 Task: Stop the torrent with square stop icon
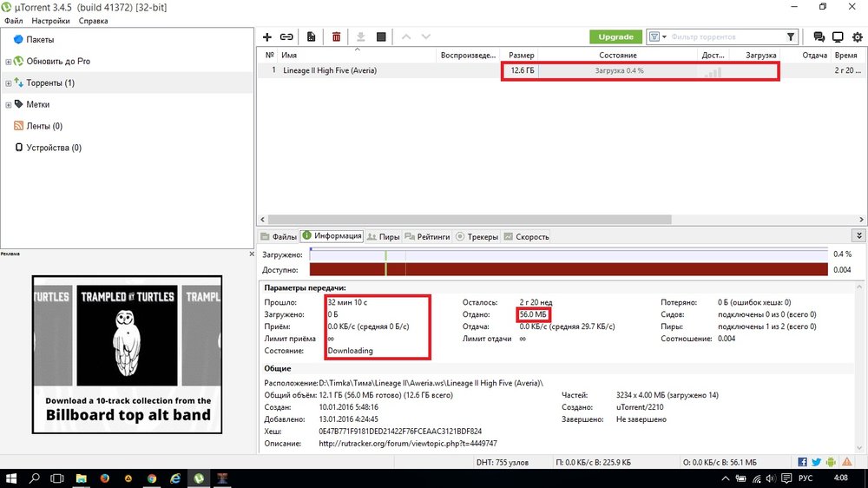tap(381, 37)
